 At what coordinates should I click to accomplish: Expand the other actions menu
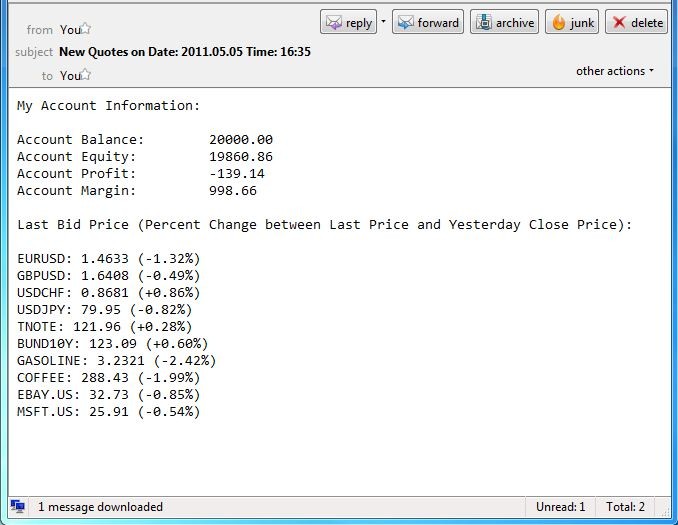tap(615, 71)
